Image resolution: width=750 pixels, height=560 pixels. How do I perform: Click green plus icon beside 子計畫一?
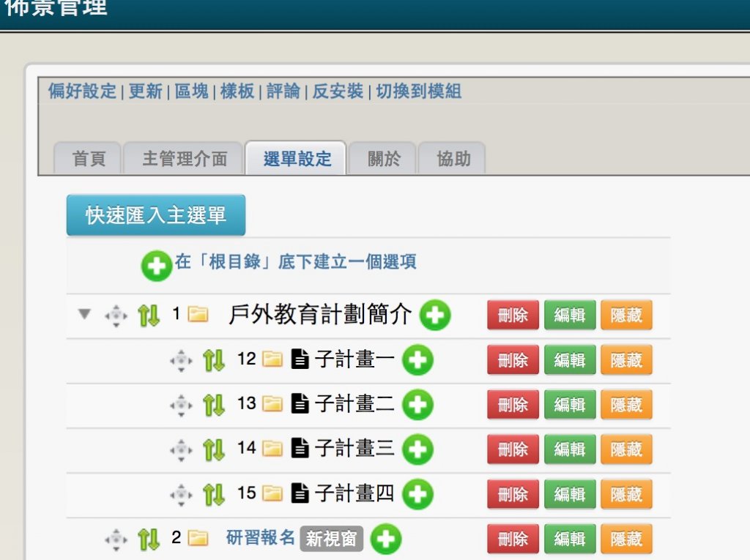(x=417, y=360)
